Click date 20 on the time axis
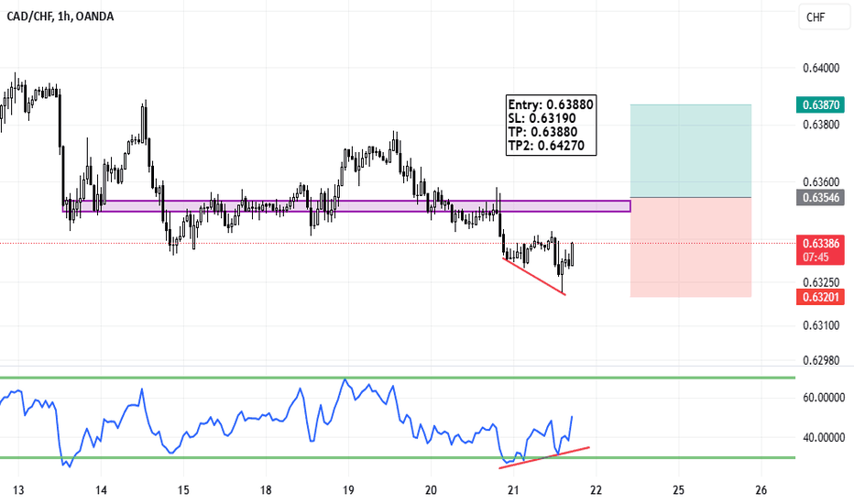 [431, 490]
